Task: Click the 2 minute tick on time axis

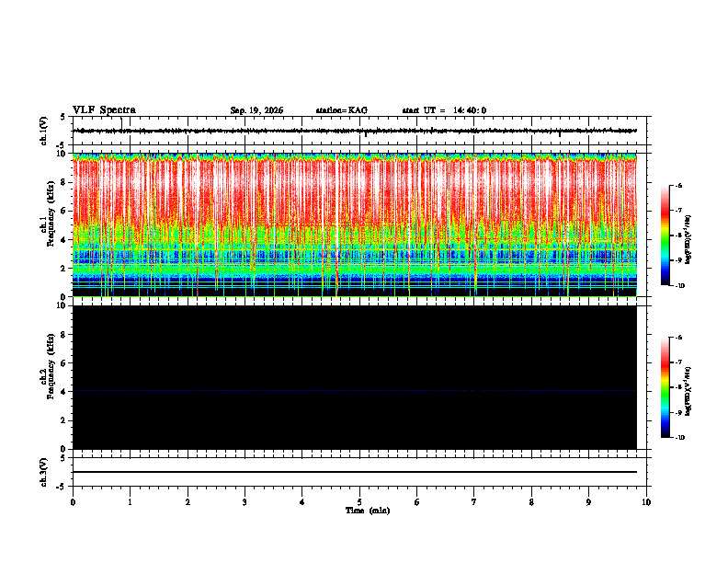Action: point(188,502)
